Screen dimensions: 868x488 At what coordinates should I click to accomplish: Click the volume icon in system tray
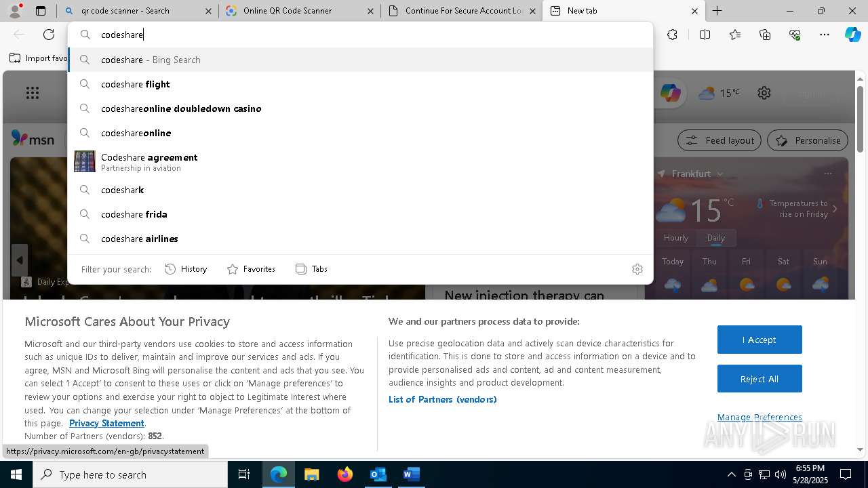[781, 474]
